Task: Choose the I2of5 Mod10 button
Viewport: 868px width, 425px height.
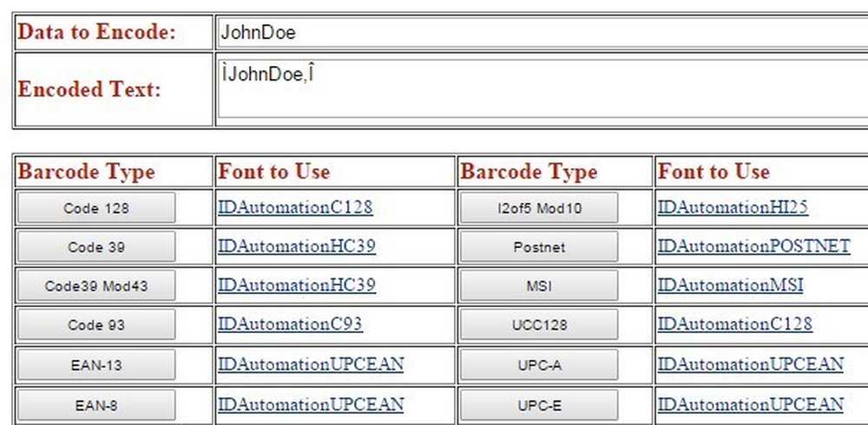Action: 539,208
